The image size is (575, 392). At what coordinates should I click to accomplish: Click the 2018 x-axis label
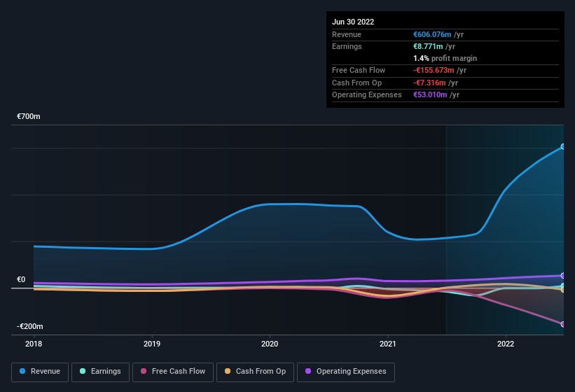point(34,344)
